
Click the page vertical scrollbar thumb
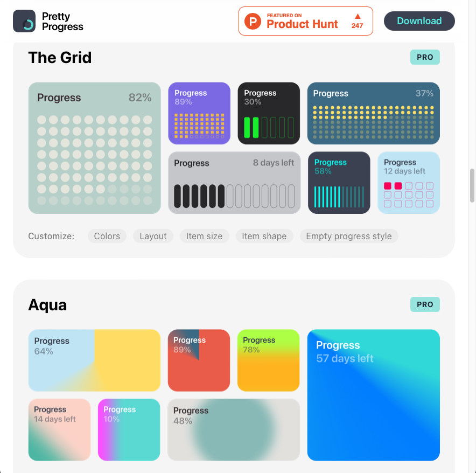(x=472, y=185)
